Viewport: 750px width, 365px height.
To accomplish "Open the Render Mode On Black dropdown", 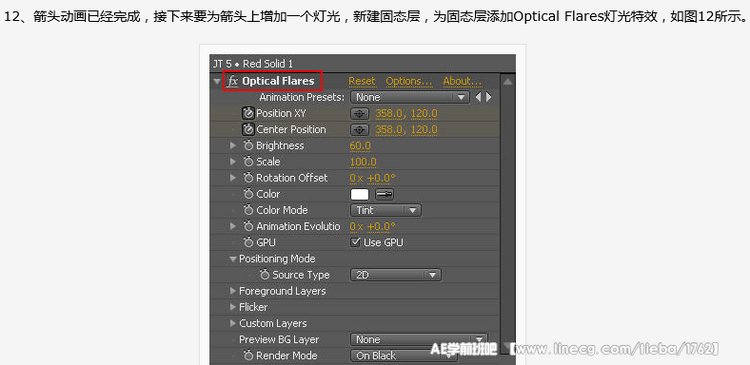I will tap(404, 356).
